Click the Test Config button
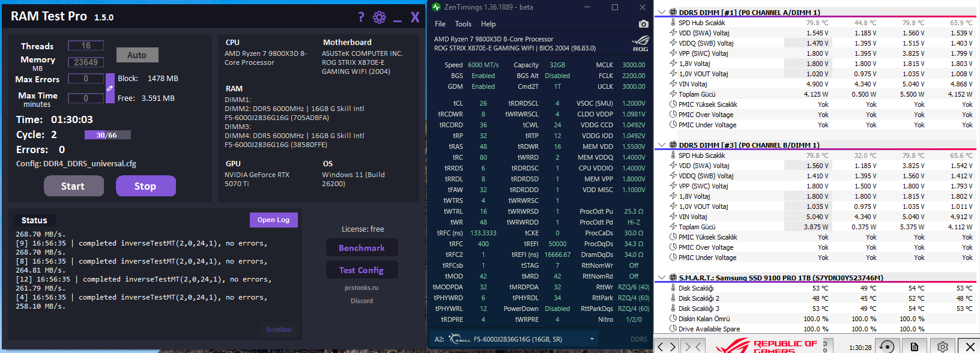Image resolution: width=980 pixels, height=353 pixels. 362,270
